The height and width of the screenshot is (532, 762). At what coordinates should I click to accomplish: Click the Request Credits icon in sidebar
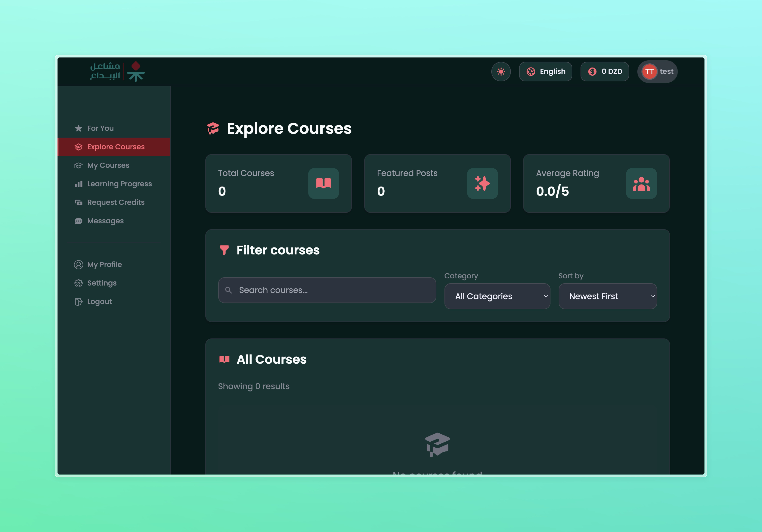[x=78, y=202]
